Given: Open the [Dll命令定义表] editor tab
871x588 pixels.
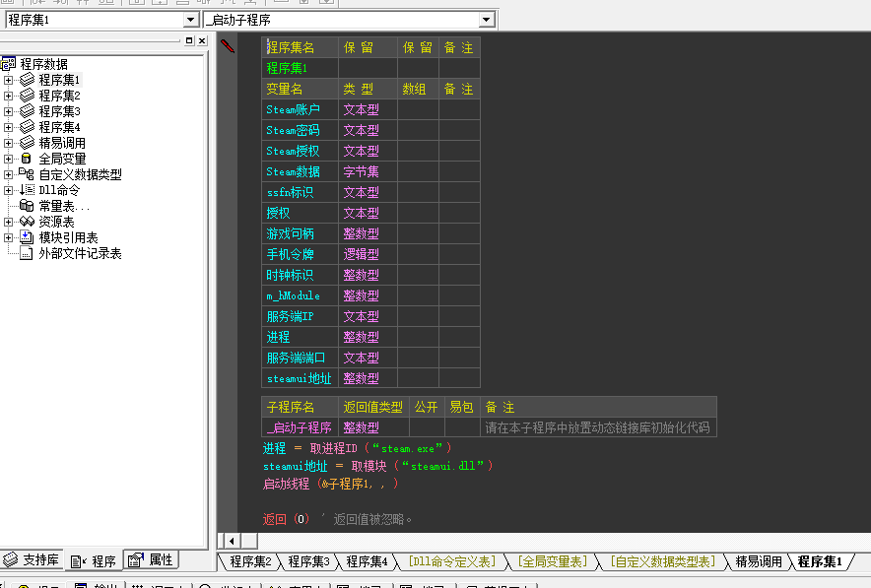Looking at the screenshot, I should (451, 561).
